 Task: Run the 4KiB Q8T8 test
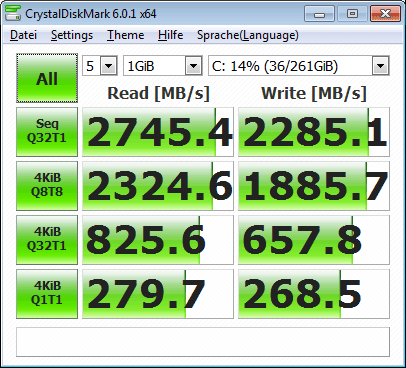[x=47, y=186]
